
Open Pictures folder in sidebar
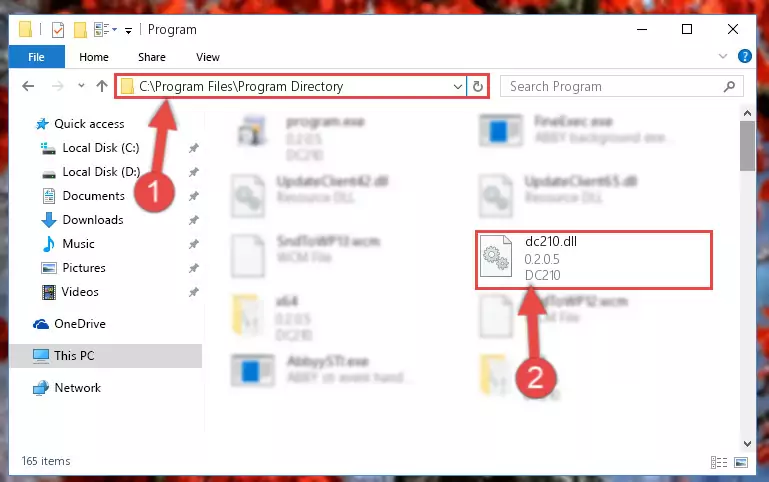click(84, 268)
